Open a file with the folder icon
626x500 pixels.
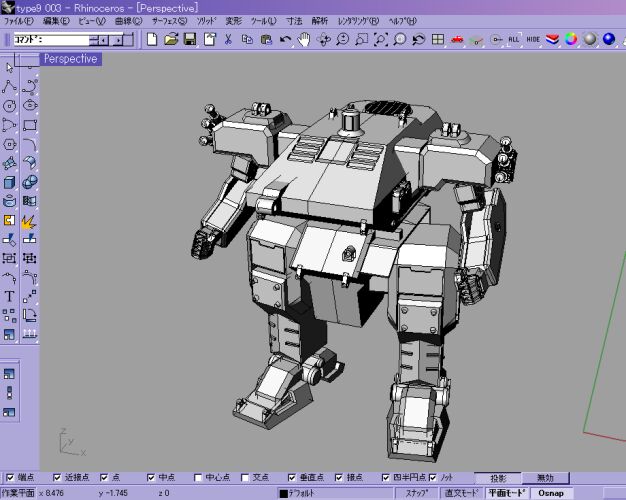pos(171,39)
